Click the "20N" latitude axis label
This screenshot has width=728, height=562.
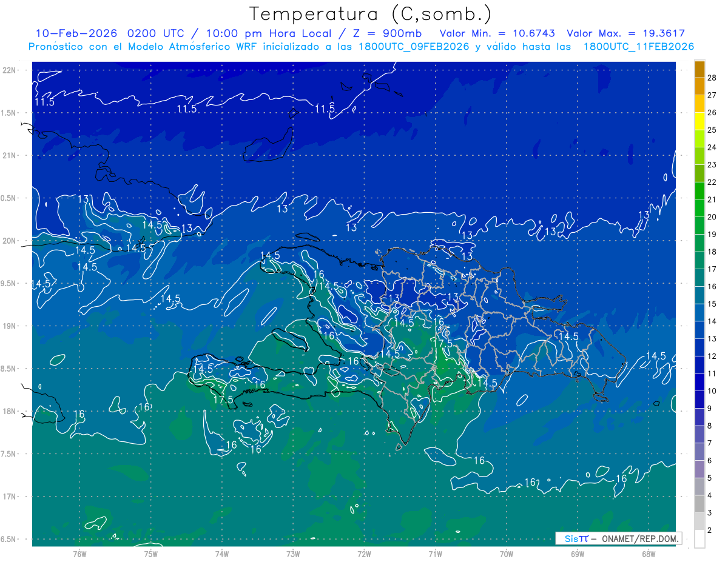pos(9,241)
